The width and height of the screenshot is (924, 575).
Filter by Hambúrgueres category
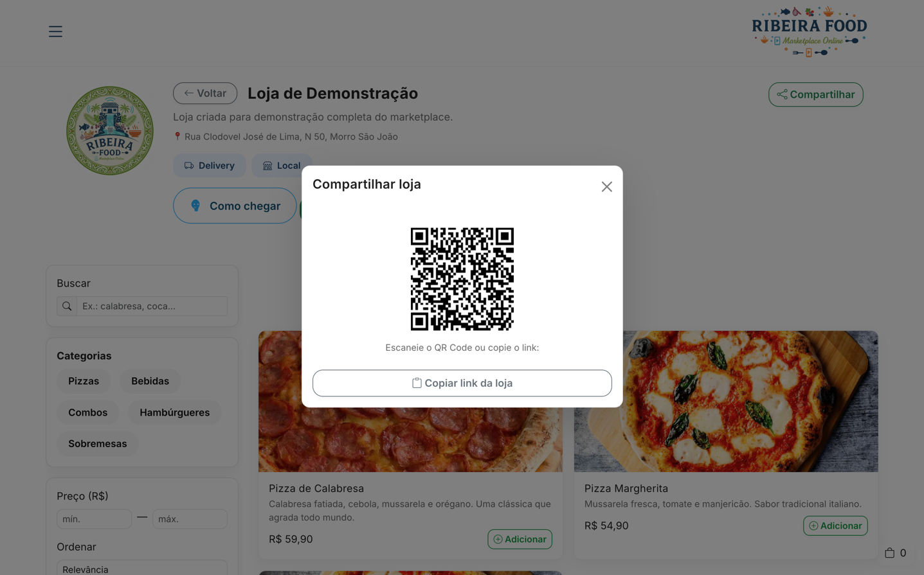click(174, 412)
